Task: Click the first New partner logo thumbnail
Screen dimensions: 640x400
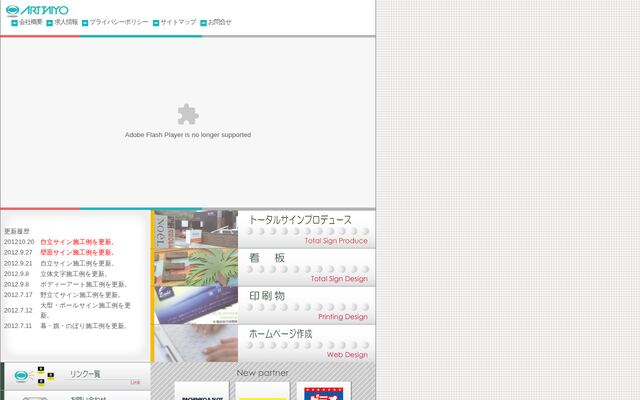Action: coord(202,391)
